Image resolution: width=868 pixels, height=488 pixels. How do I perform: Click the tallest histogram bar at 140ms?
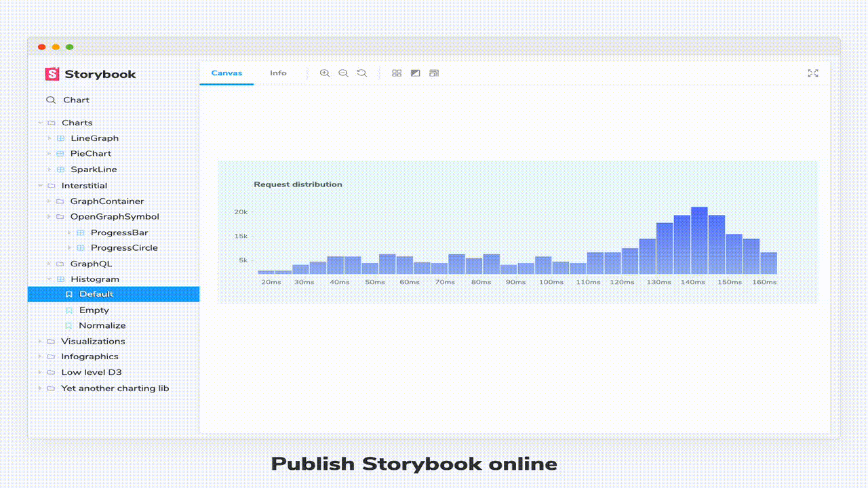pos(699,241)
